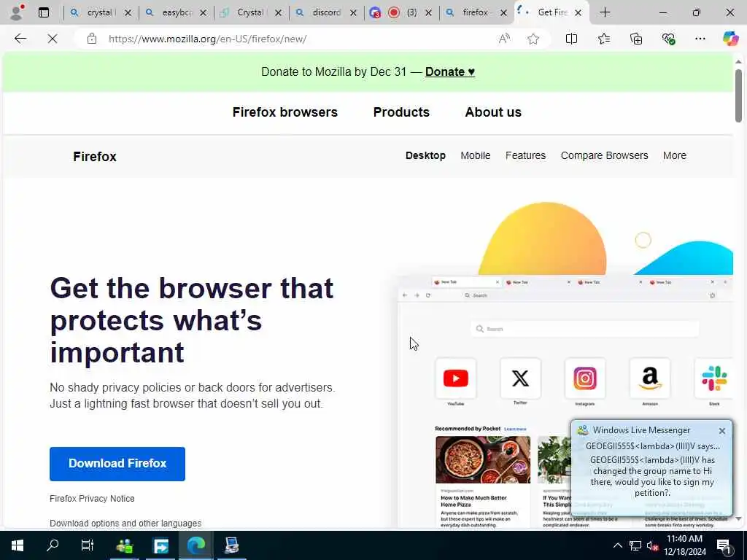This screenshot has height=560, width=747.
Task: Open the tab actions menu icon
Action: (44, 13)
